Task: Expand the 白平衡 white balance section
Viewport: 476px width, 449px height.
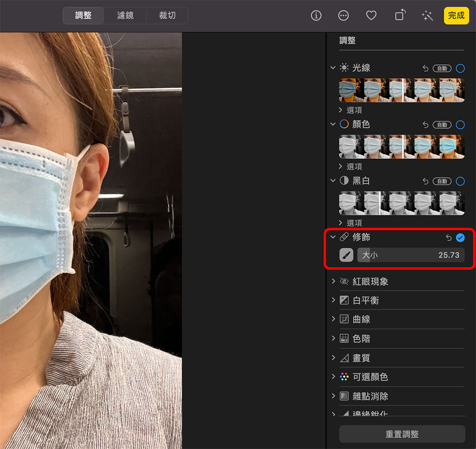Action: coord(333,301)
